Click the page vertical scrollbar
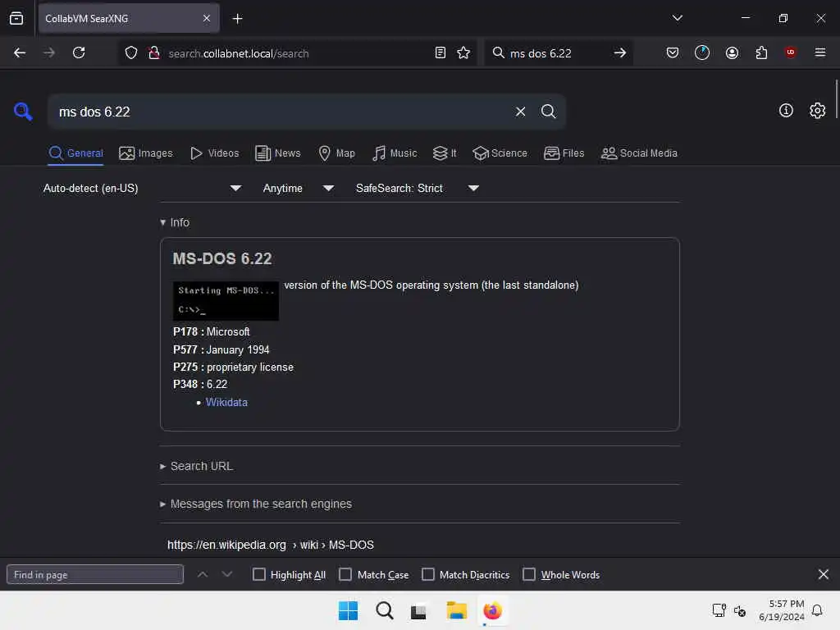The height and width of the screenshot is (630, 840). [x=836, y=99]
